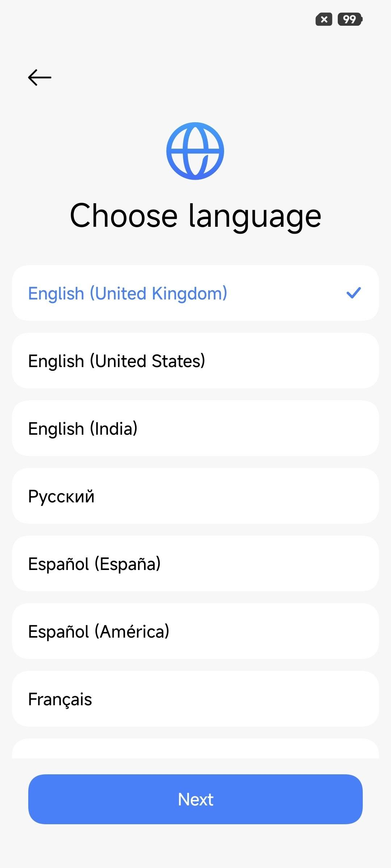
Task: Go back using the arrow icon
Action: [39, 77]
